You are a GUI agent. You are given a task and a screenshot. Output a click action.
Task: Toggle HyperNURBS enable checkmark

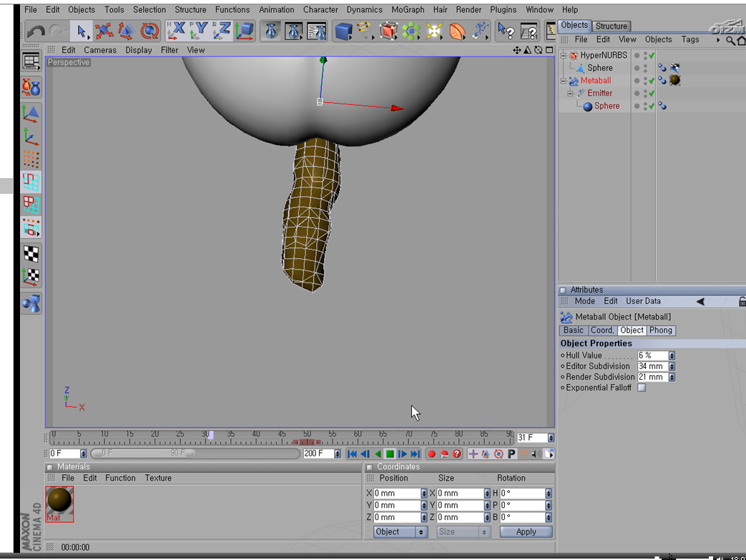[652, 56]
